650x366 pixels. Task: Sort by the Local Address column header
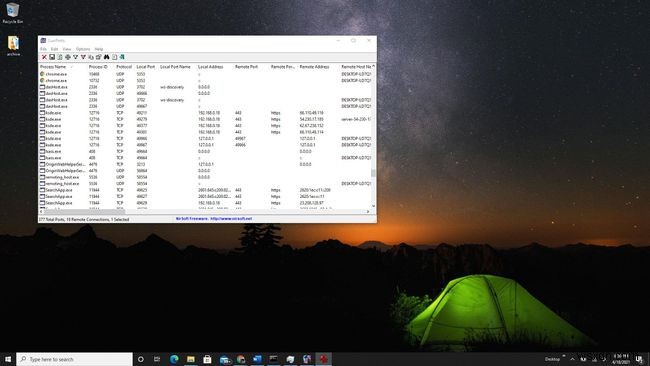[211, 67]
